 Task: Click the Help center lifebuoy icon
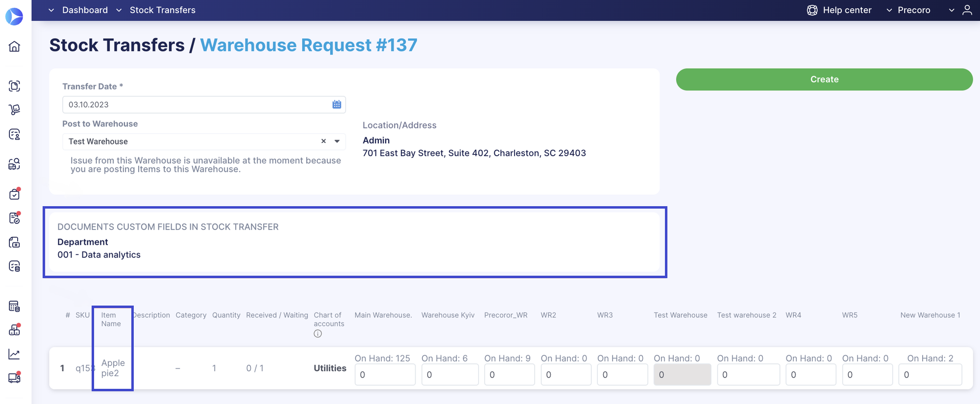[x=812, y=10]
